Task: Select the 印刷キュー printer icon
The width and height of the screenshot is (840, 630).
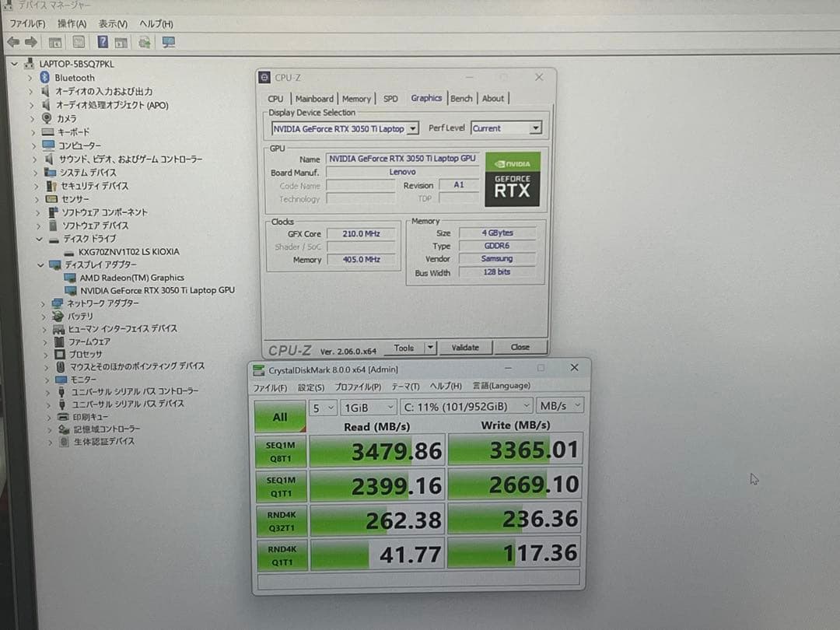Action: click(x=63, y=417)
